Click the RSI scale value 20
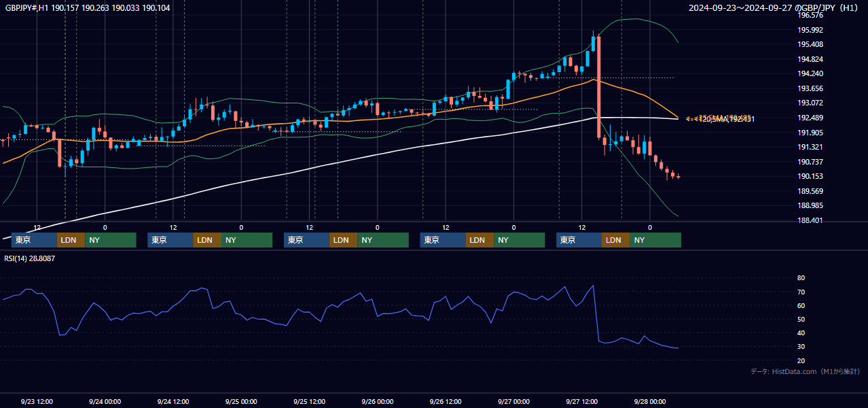The width and height of the screenshot is (868, 408). (801, 360)
